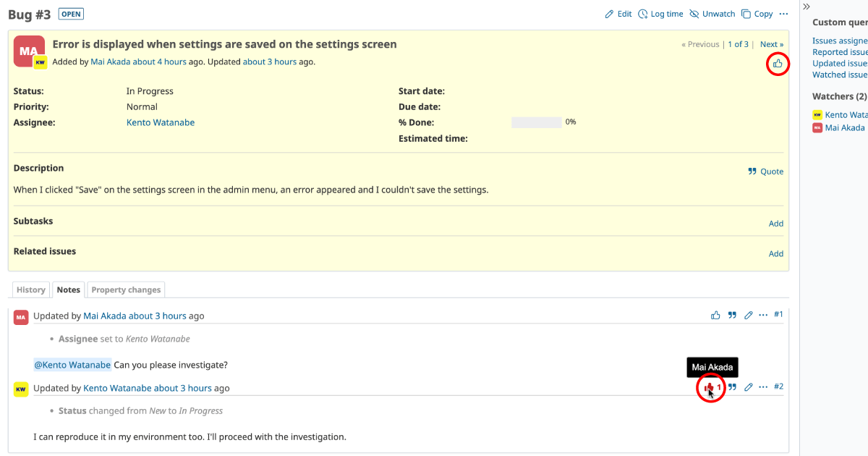Click the Edit pencil icon in the issue header
Viewport: 868px width, 456px height.
pyautogui.click(x=610, y=14)
